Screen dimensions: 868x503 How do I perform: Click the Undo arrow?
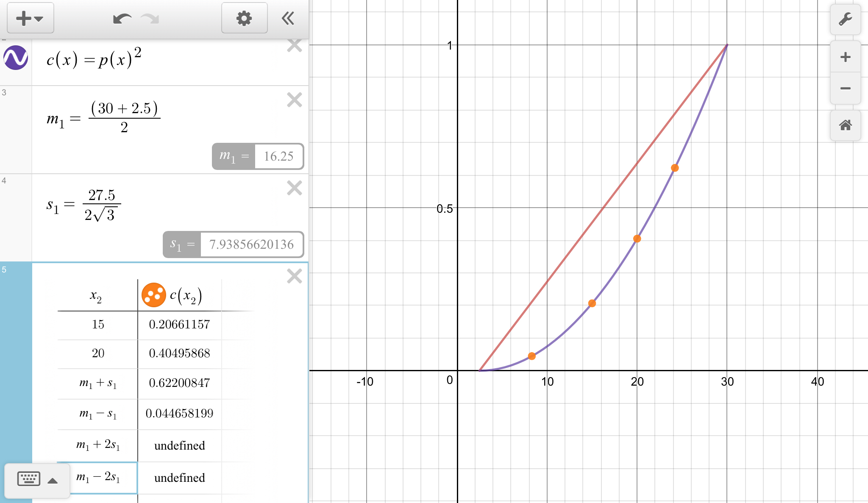point(122,19)
